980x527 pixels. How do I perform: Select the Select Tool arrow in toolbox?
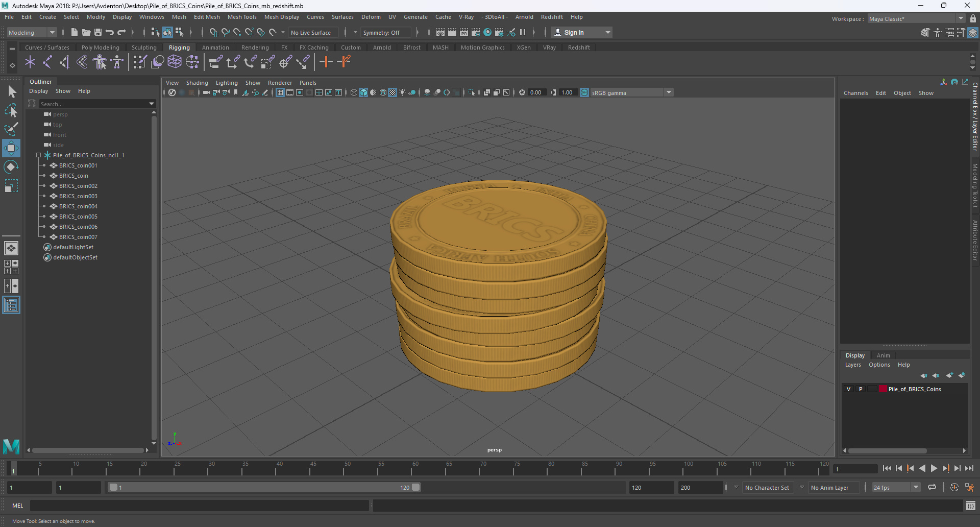pos(11,92)
